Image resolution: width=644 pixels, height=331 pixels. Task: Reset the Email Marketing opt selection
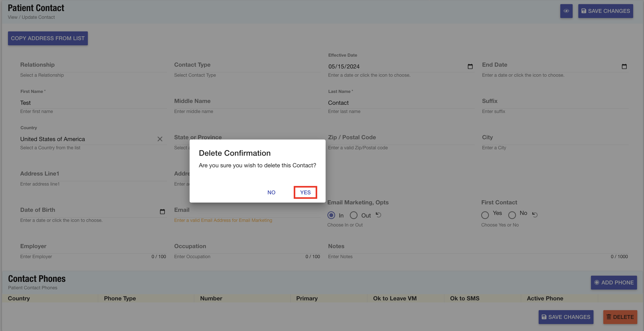378,215
